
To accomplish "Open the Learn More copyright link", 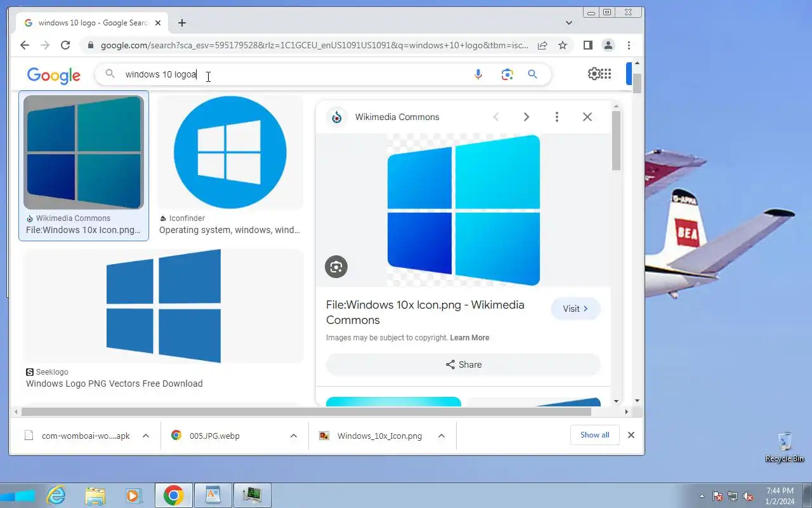I will point(469,338).
